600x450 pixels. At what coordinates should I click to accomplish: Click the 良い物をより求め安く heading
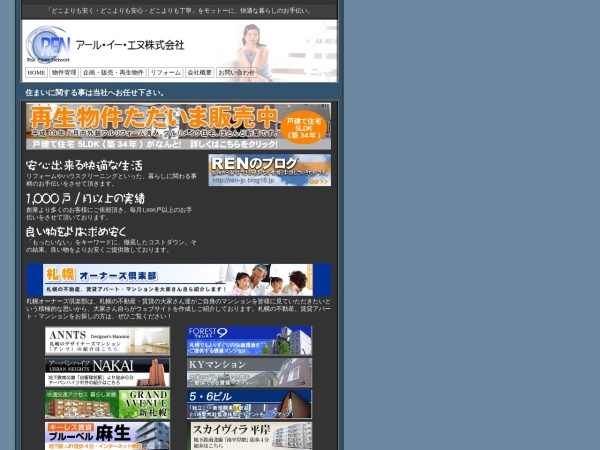click(x=76, y=232)
